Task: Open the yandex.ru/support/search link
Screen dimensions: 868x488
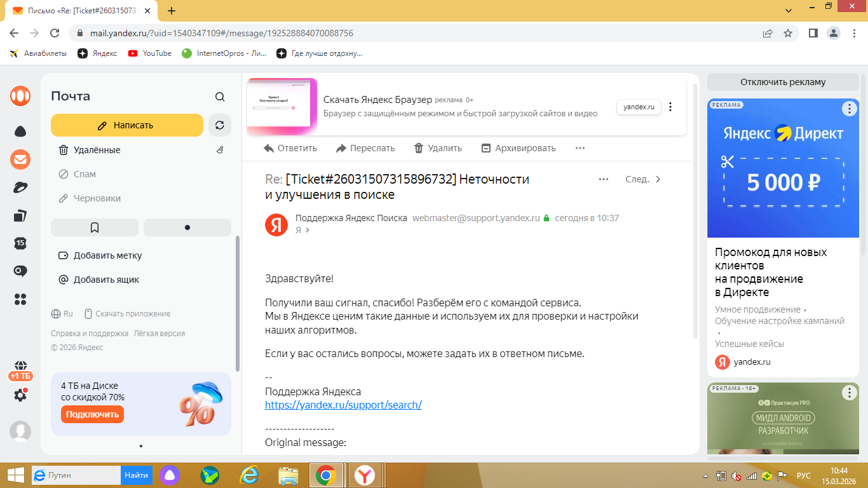Action: (x=343, y=405)
